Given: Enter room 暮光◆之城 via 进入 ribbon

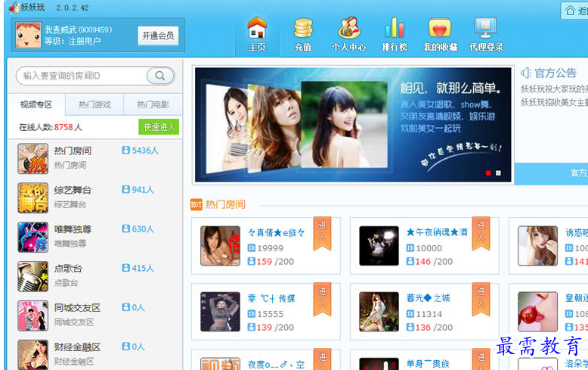Looking at the screenshot, I should point(481,299).
